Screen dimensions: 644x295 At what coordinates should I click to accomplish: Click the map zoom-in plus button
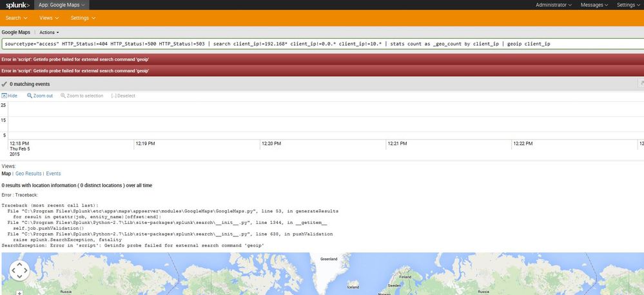click(x=20, y=292)
